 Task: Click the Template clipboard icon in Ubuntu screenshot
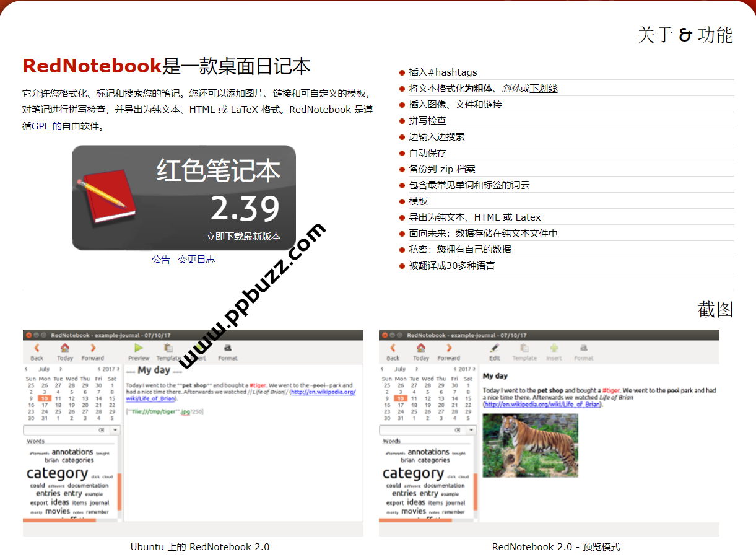pos(168,348)
